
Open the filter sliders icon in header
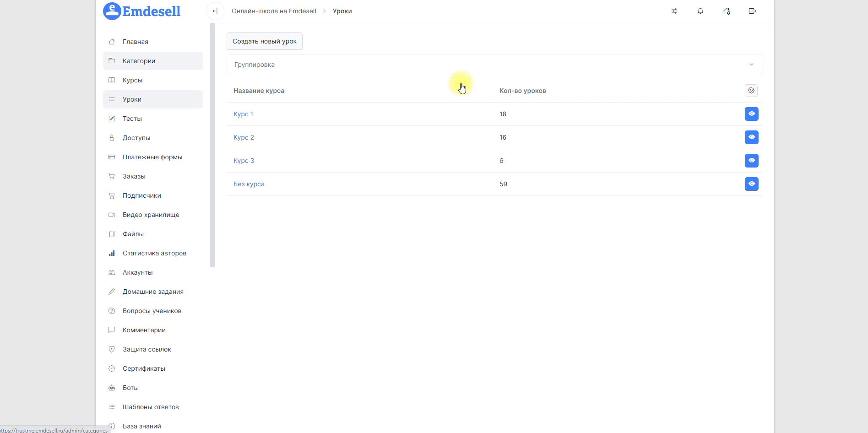click(674, 11)
